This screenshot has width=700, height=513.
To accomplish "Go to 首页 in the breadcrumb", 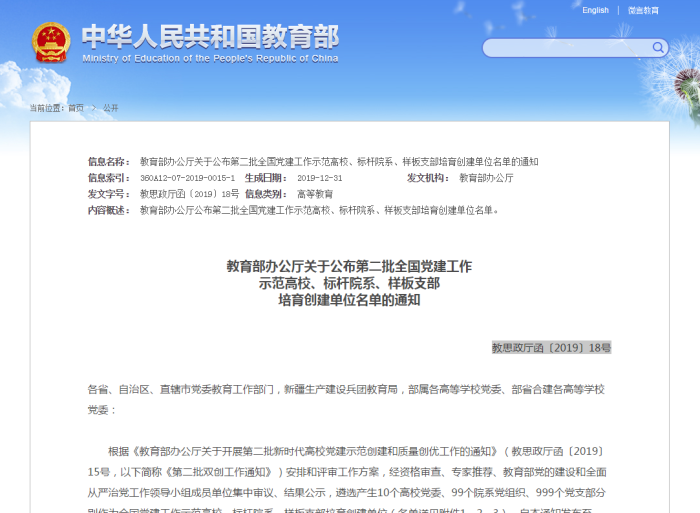I will pyautogui.click(x=76, y=108).
